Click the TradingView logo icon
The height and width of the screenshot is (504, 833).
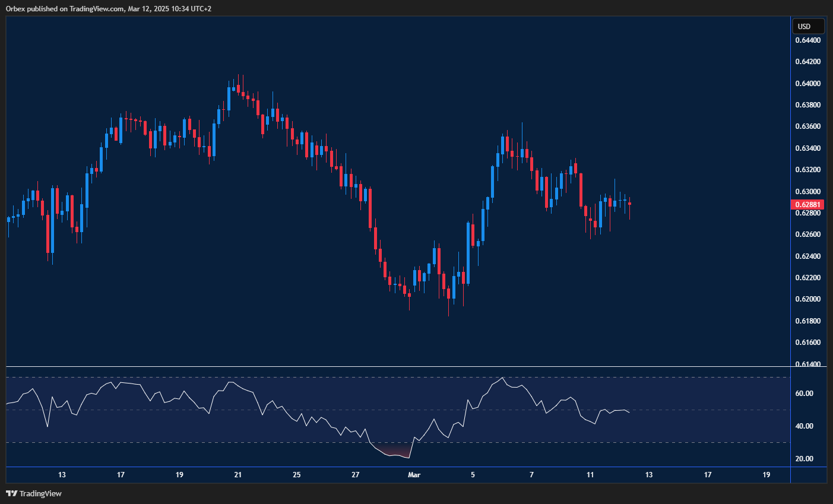click(x=12, y=493)
